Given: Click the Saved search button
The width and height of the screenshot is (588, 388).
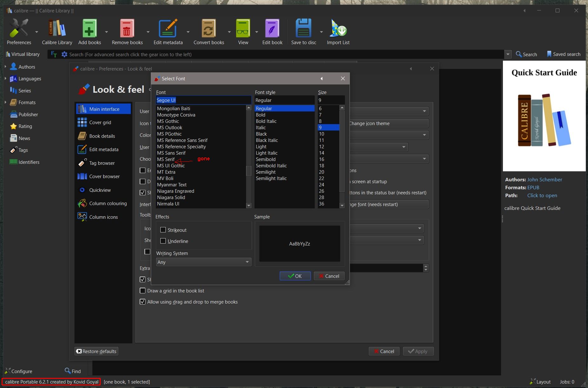Looking at the screenshot, I should (x=563, y=54).
